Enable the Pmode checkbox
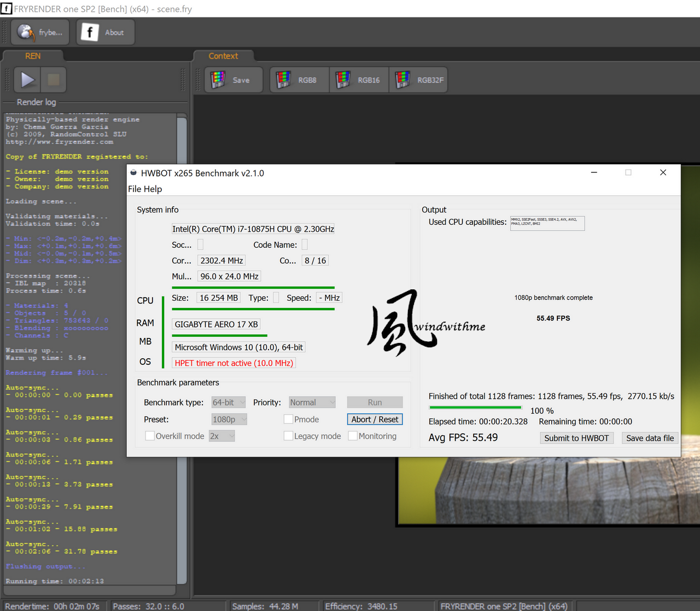The width and height of the screenshot is (700, 611). (x=289, y=420)
